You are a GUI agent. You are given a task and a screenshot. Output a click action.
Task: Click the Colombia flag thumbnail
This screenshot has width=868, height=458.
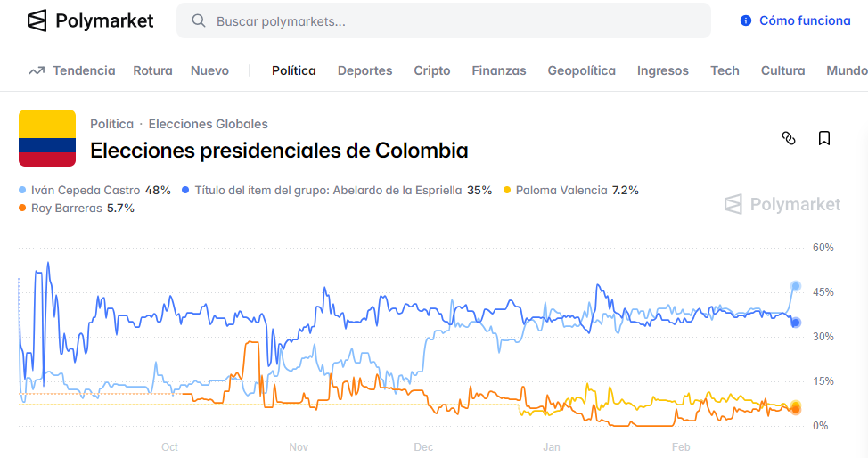point(47,138)
